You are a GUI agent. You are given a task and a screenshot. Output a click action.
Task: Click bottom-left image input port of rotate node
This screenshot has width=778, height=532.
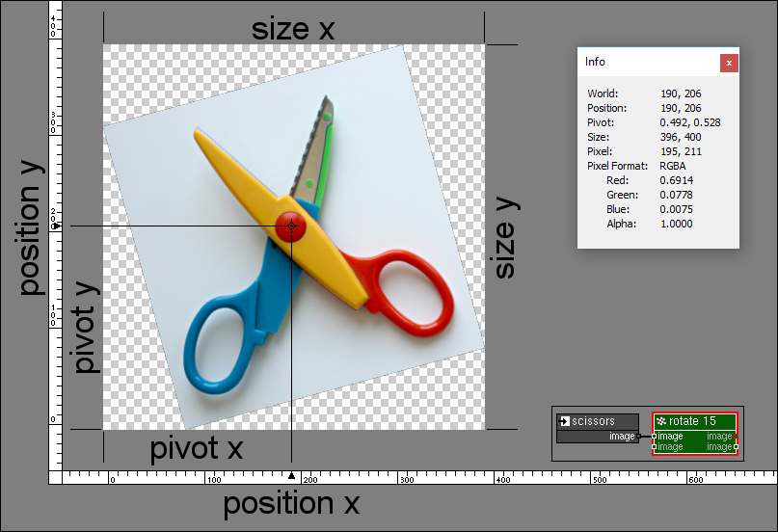pyautogui.click(x=654, y=447)
